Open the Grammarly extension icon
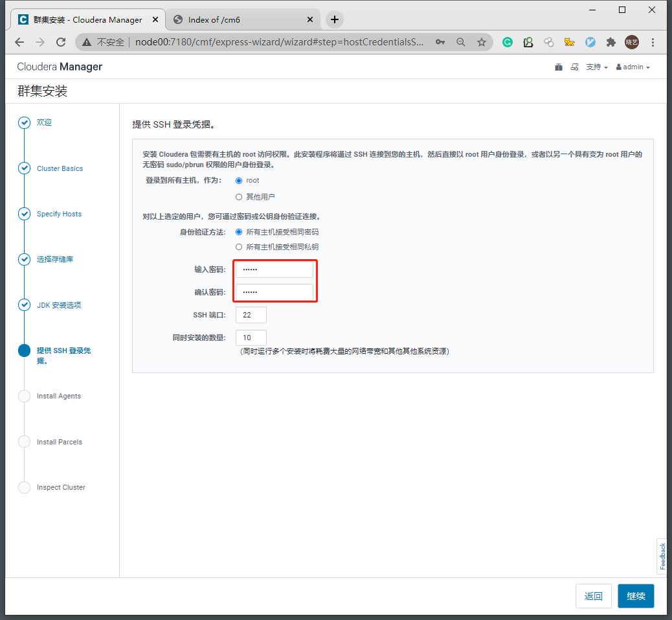This screenshot has height=620, width=672. (x=508, y=42)
